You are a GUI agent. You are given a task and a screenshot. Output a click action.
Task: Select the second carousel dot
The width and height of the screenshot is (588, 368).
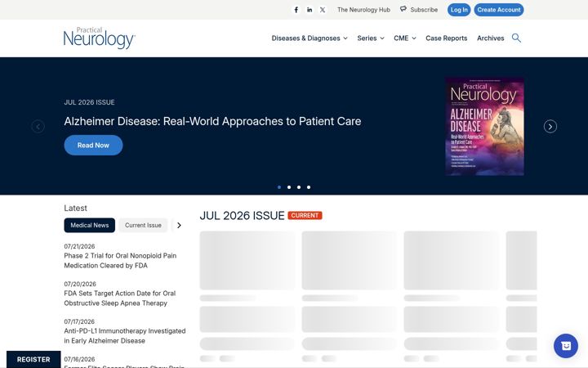pos(289,187)
